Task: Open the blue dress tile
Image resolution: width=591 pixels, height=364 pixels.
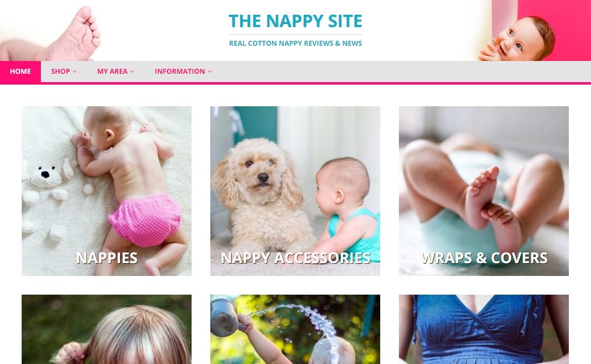Action: [x=484, y=329]
